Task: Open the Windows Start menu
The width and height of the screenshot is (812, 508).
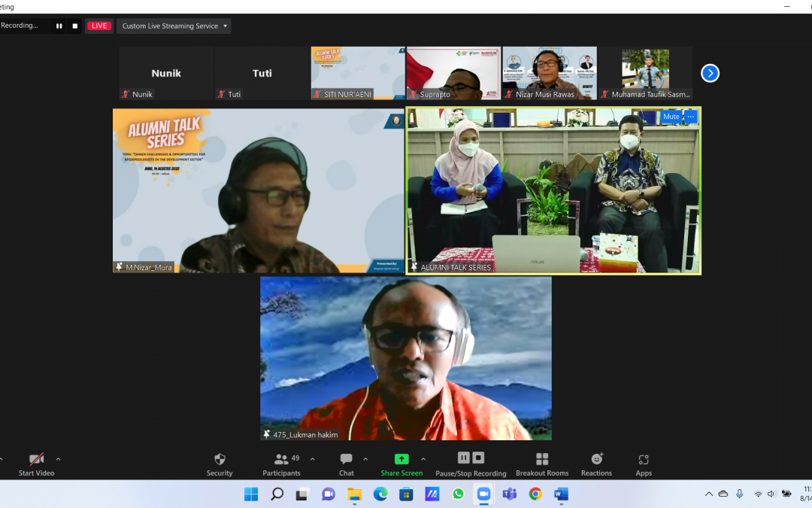Action: [x=249, y=494]
